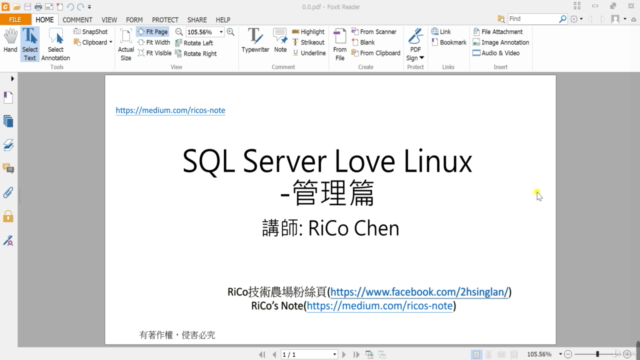Insert an Image Annotation
Viewport: 640px width, 360px height.
point(501,42)
